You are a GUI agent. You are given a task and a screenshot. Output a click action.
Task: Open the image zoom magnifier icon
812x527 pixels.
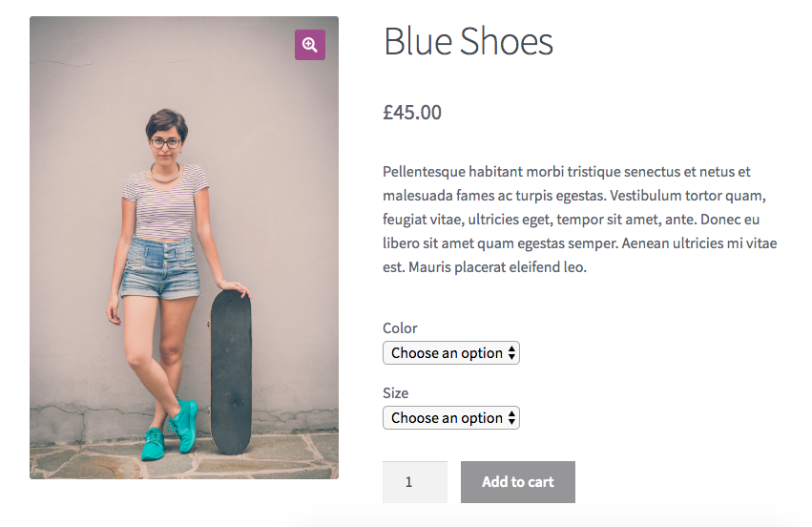click(x=310, y=45)
